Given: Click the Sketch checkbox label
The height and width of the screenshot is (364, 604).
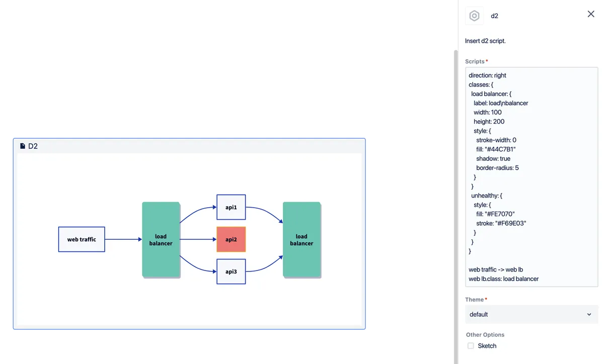Looking at the screenshot, I should [487, 346].
